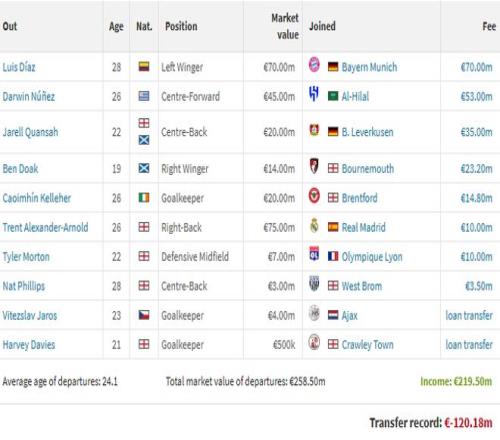
Task: Open the Darwin Núñez player profile
Action: click(29, 96)
